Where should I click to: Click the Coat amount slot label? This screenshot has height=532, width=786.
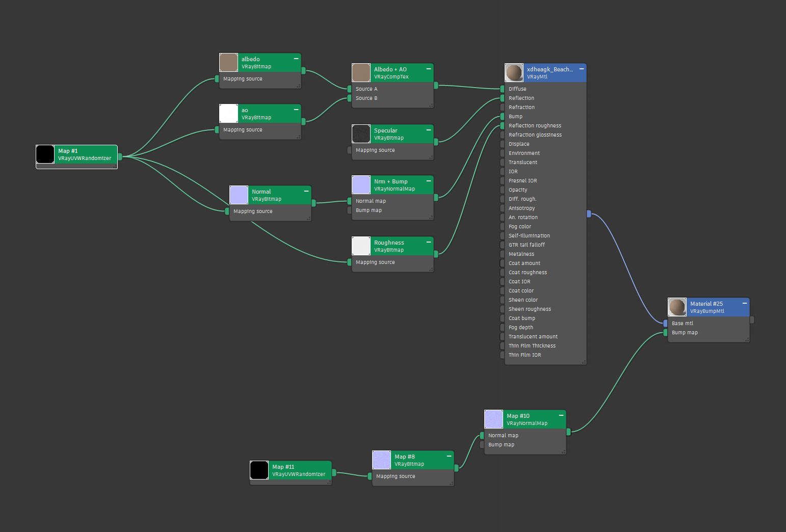pos(525,263)
